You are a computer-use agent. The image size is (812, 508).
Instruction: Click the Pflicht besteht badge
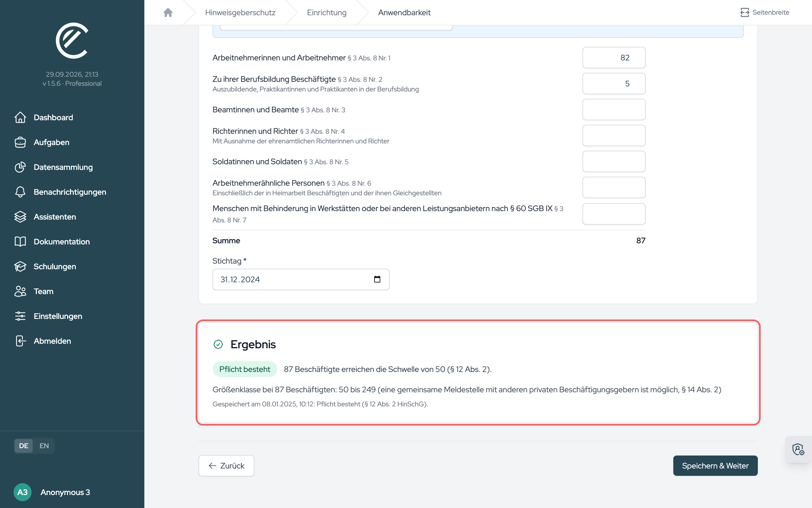click(x=245, y=369)
